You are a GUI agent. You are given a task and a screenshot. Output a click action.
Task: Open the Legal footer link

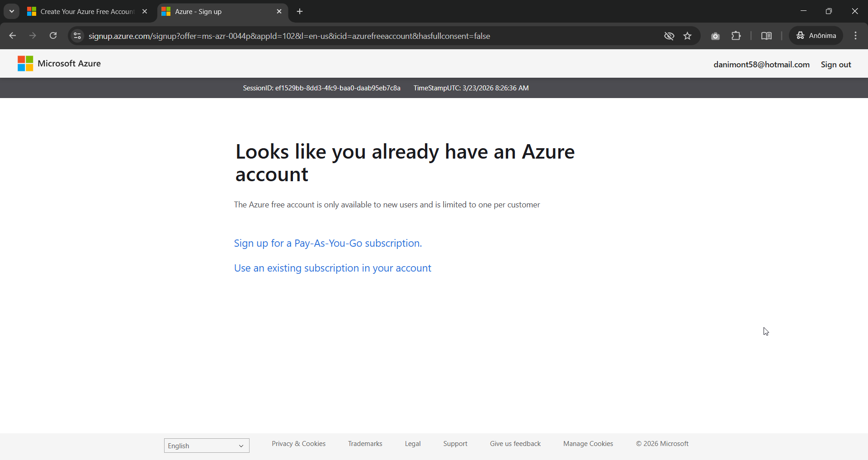[x=413, y=444]
